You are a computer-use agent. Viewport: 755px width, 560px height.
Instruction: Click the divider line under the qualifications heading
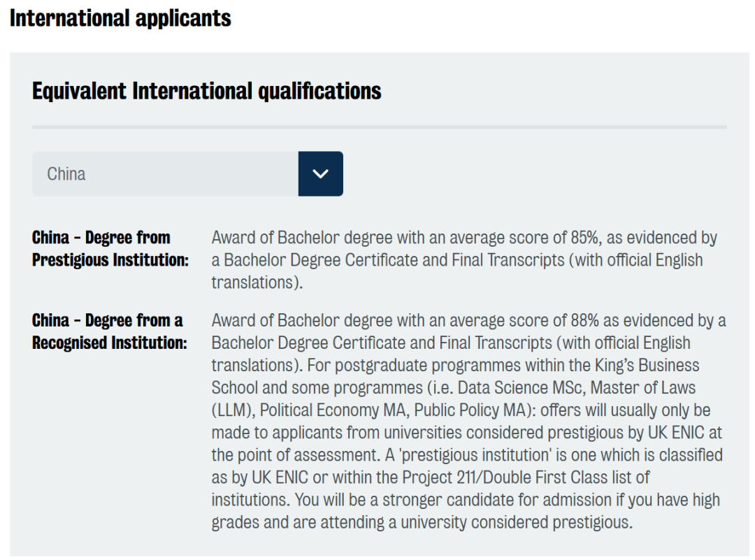point(380,127)
